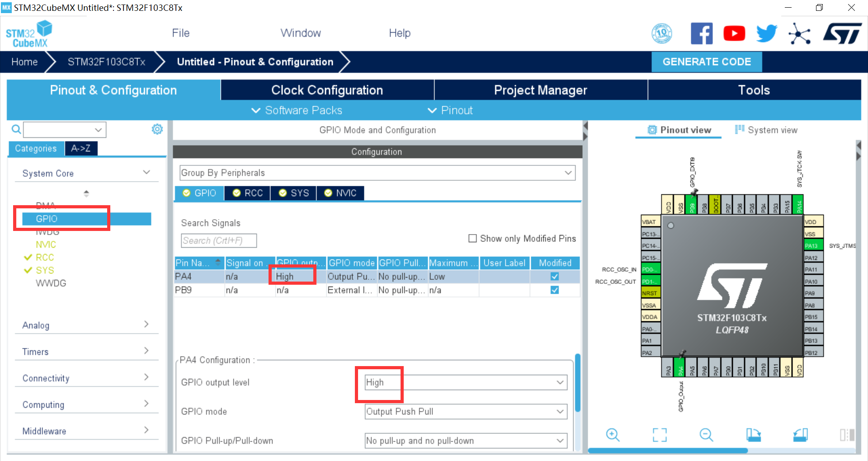Open the Help menu
Viewport: 868px width, 461px height.
[x=400, y=33]
